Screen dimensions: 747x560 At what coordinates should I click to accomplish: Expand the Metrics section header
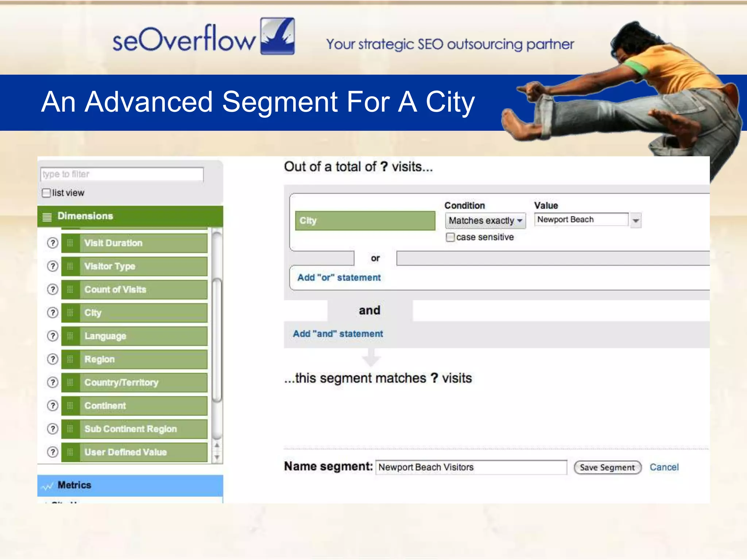[130, 485]
